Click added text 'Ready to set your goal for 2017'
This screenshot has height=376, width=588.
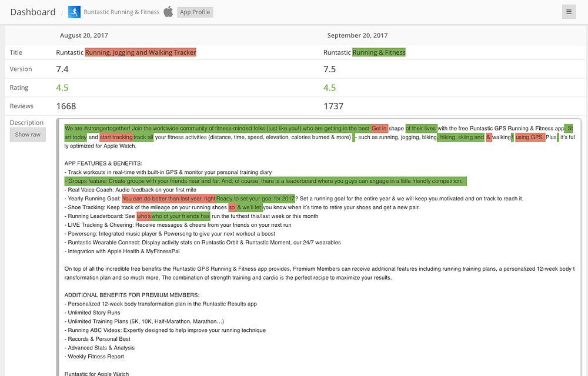click(255, 199)
